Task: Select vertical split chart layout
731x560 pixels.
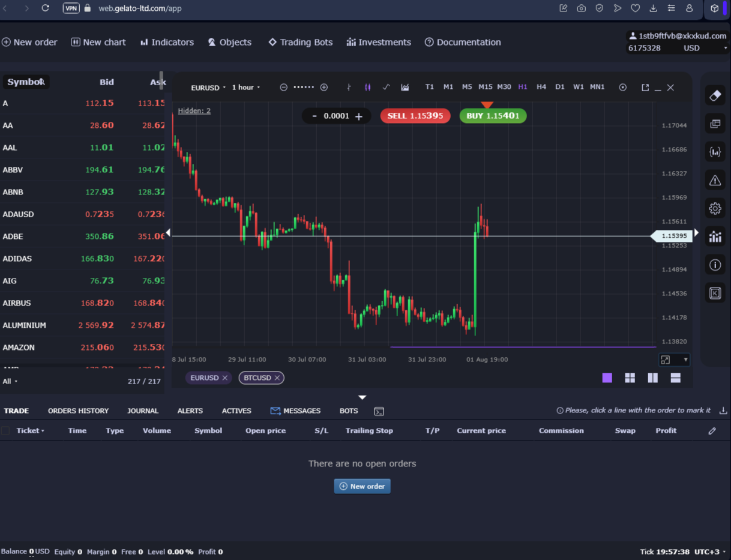Action: click(x=652, y=378)
